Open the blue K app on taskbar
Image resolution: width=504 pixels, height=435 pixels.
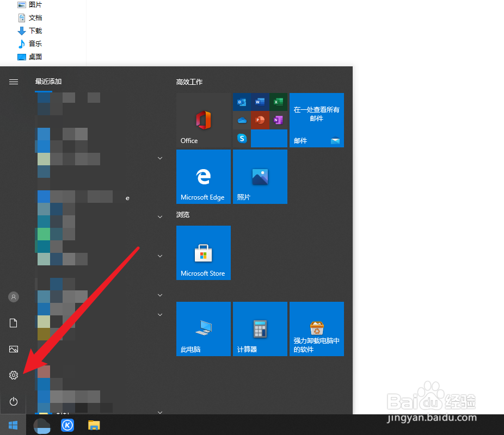[x=67, y=425]
